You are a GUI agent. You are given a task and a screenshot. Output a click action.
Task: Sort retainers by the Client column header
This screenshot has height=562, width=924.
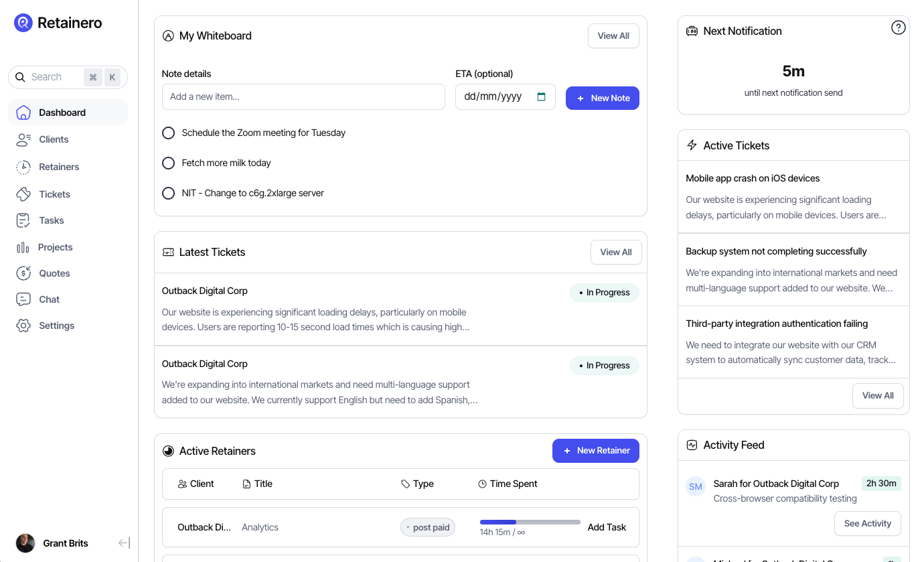click(196, 484)
